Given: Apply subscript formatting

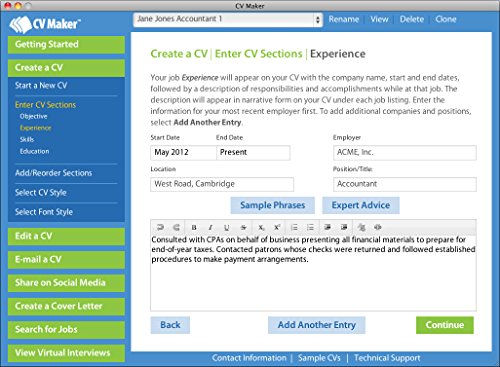Looking at the screenshot, I should tap(261, 228).
